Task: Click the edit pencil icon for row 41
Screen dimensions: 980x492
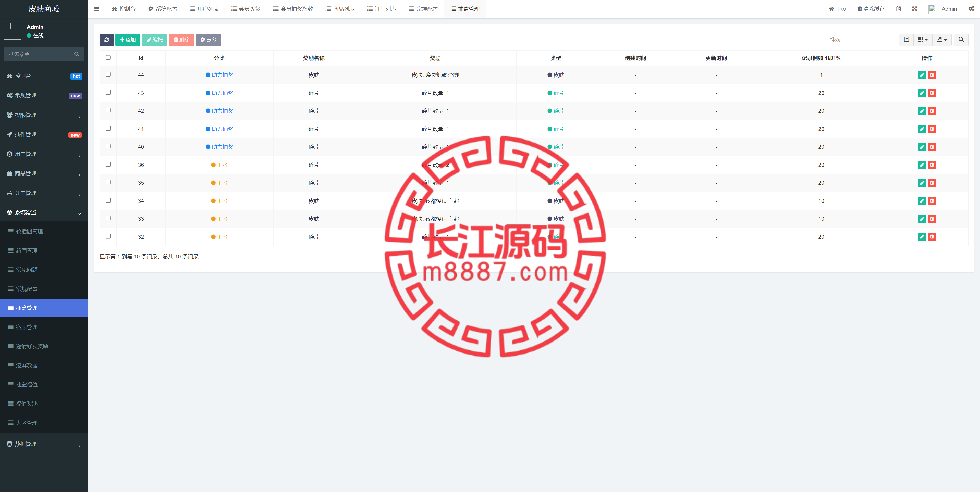Action: (x=922, y=129)
